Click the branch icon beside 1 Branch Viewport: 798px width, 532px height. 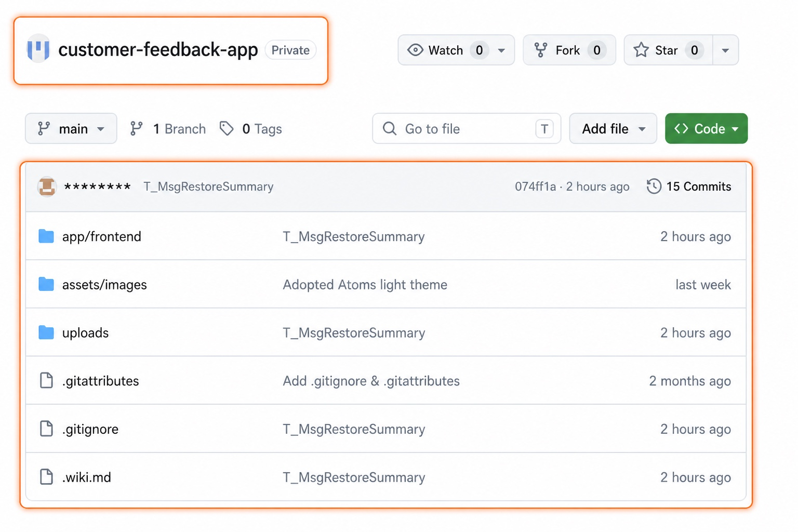tap(136, 128)
